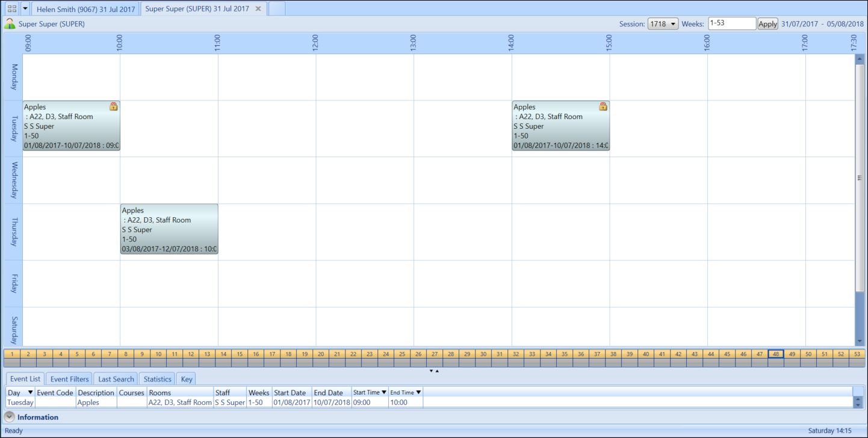868x438 pixels.
Task: Click inside the Weeks input field
Action: pyautogui.click(x=731, y=23)
